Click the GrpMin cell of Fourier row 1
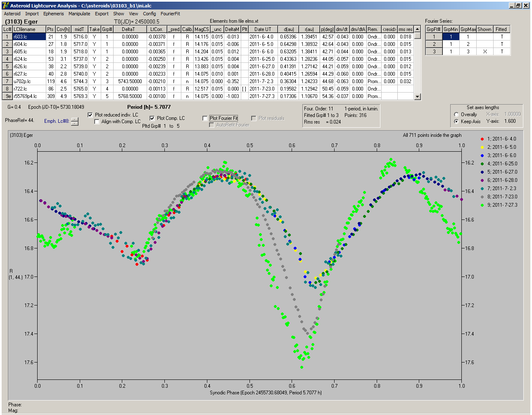Image resolution: width=532 pixels, height=415 pixels. [451, 37]
